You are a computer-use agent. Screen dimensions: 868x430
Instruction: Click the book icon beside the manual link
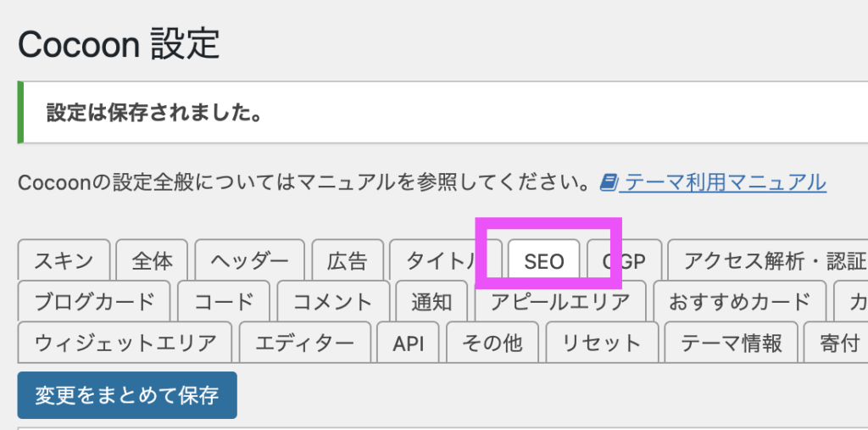[x=609, y=182]
